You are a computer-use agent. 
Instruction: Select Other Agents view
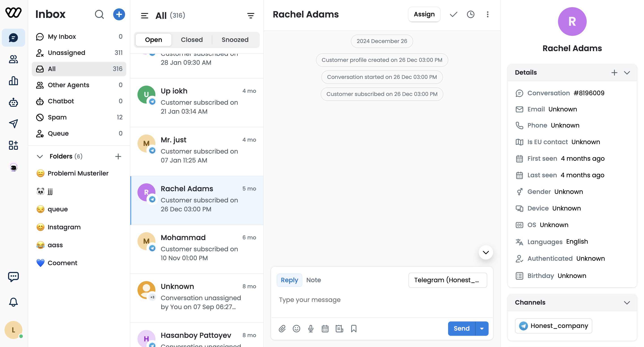point(79,85)
